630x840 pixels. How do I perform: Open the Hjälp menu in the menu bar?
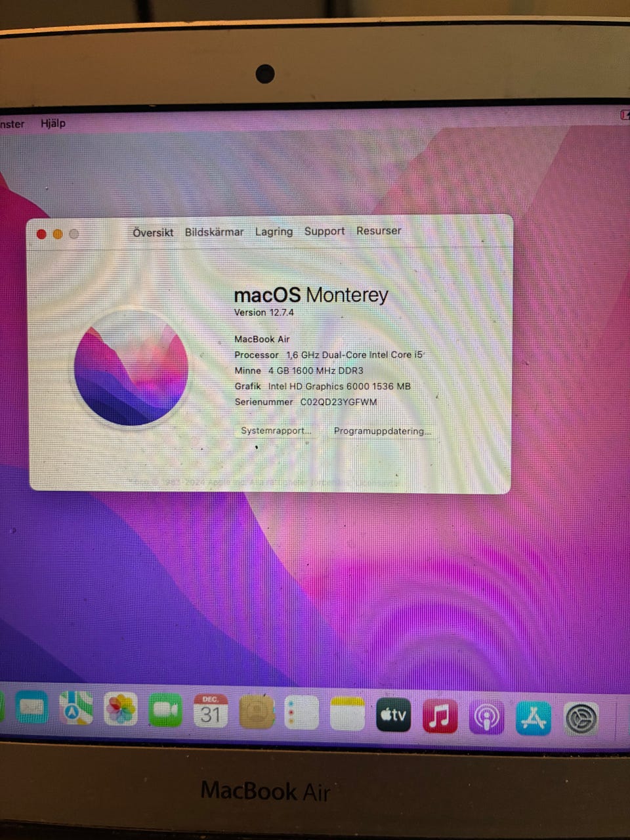click(x=53, y=123)
